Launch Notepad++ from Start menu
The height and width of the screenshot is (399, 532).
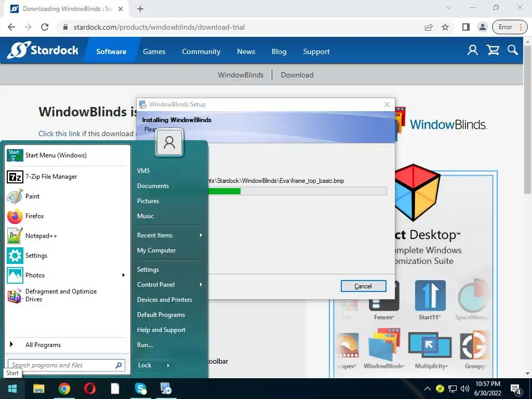68,236
